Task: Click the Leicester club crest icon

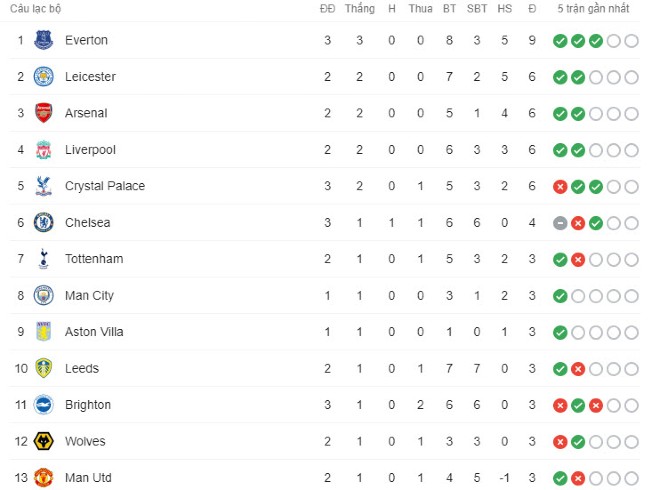Action: (x=43, y=77)
